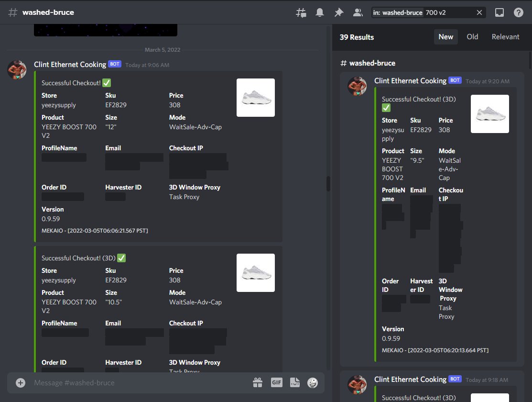Toggle the member list icon
This screenshot has height=402, width=532.
click(x=358, y=12)
